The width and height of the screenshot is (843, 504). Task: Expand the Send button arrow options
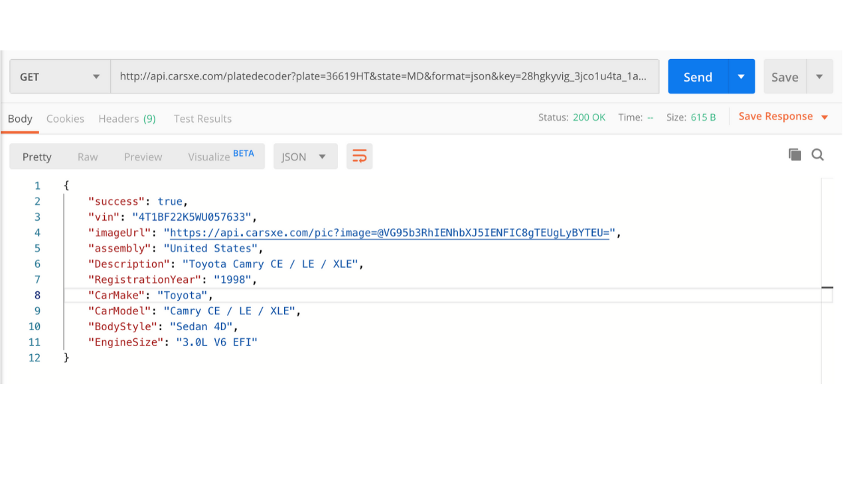click(x=741, y=77)
